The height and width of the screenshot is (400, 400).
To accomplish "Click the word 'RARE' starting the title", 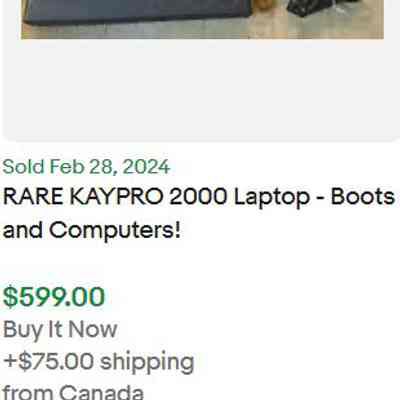I will tap(33, 197).
